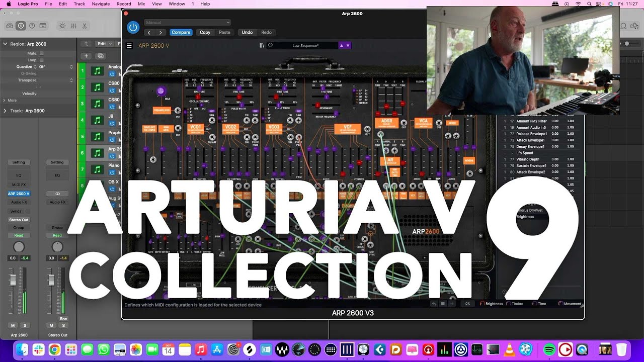Screen dimensions: 644x362
Task: Open the Manual plugin setting dropdown
Action: pos(187,23)
